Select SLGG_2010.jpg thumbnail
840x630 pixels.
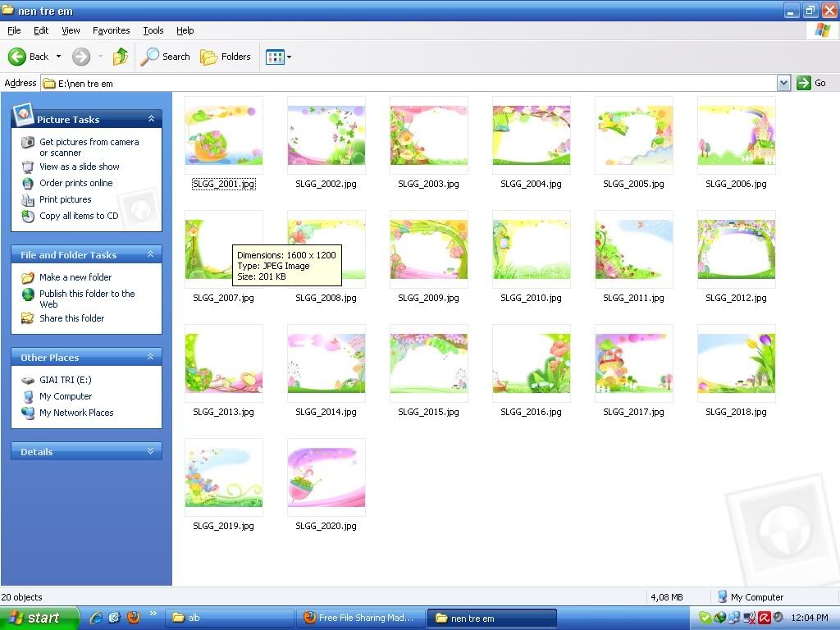pyautogui.click(x=532, y=249)
